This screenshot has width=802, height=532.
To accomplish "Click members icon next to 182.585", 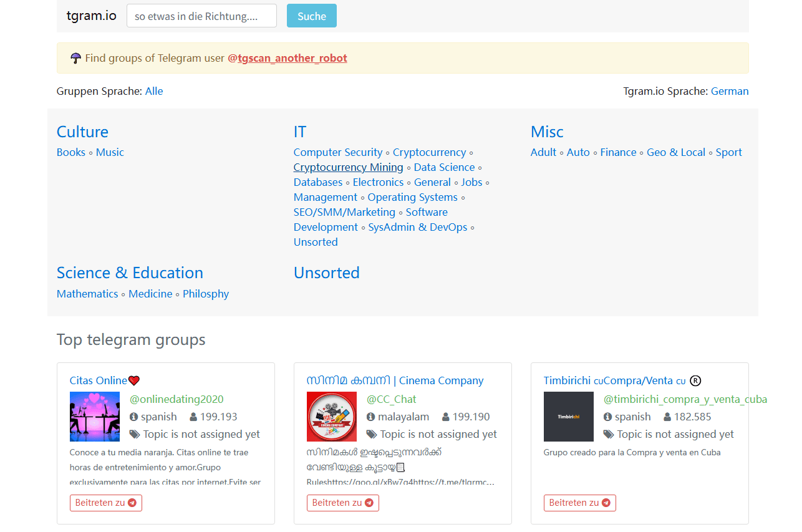I will tap(667, 417).
